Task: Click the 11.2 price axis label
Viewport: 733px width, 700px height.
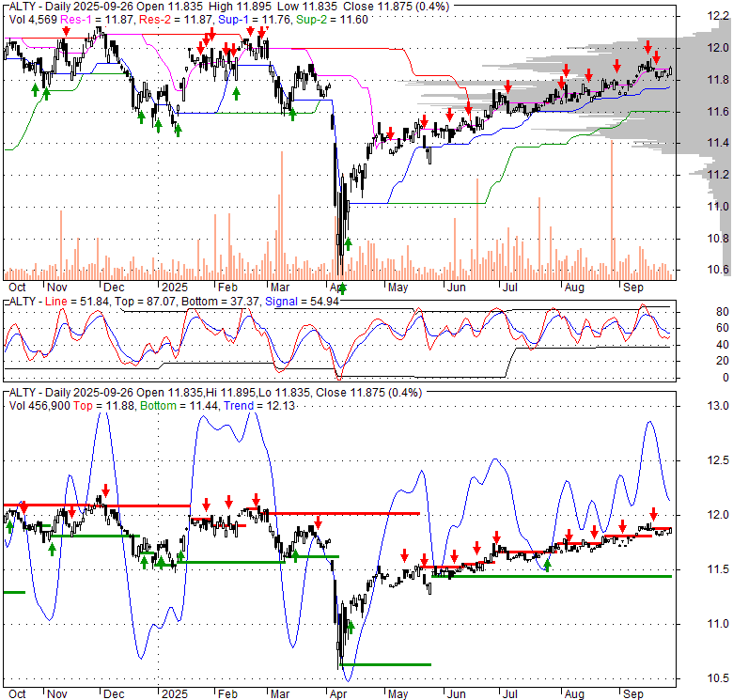Action: click(718, 175)
